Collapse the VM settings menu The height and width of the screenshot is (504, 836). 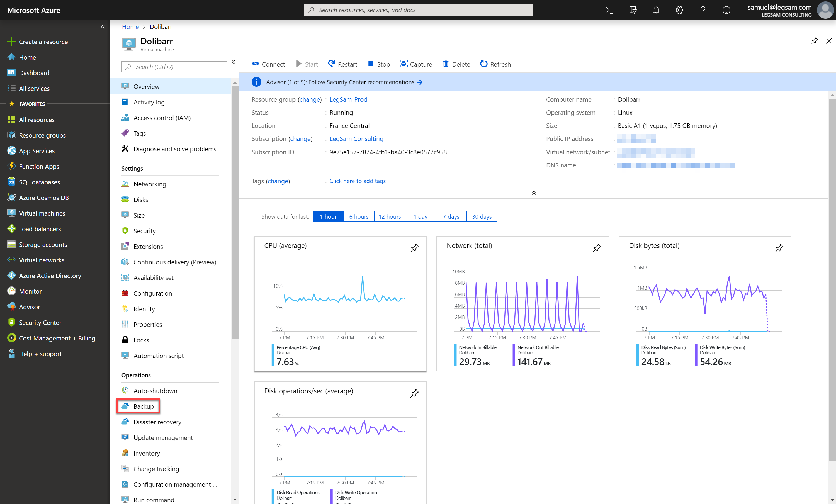(234, 62)
